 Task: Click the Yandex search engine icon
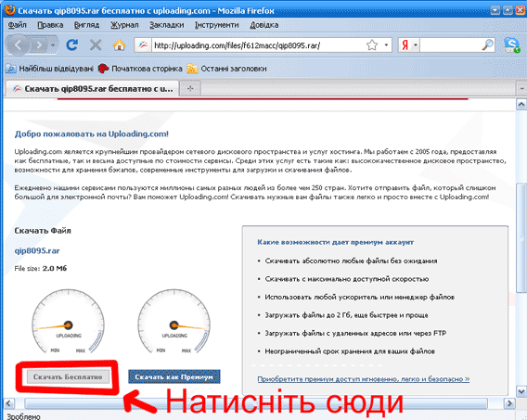[405, 45]
